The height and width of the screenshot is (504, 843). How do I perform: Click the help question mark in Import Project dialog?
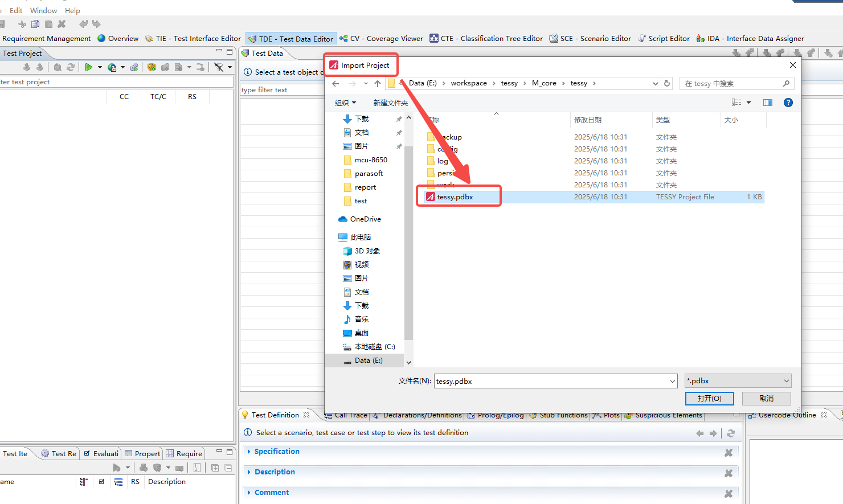coord(788,103)
